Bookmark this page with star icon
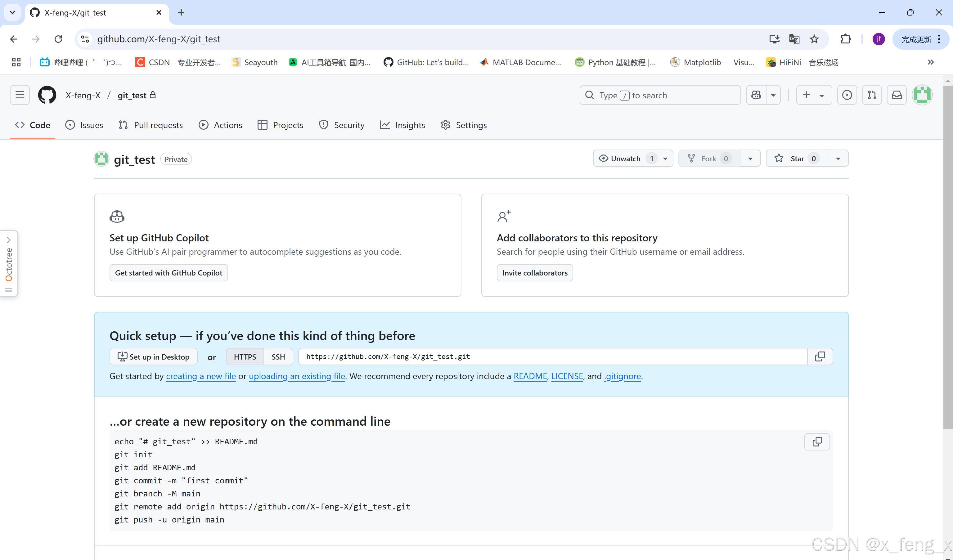This screenshot has width=953, height=560. click(x=814, y=39)
